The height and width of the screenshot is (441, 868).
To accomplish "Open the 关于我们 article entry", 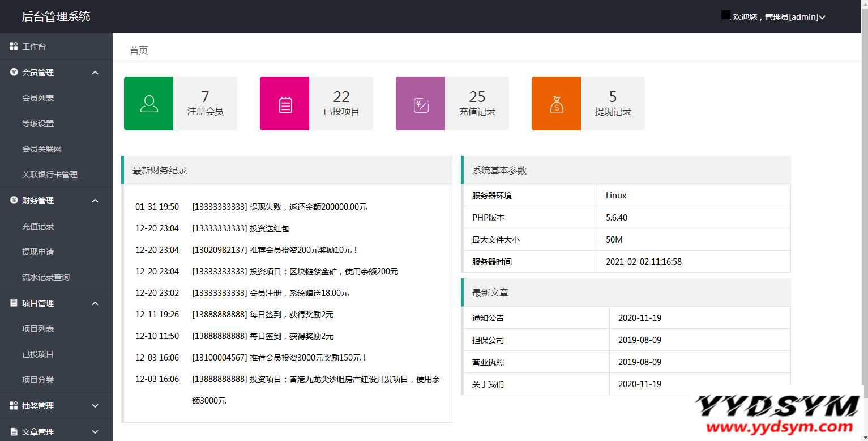I will pyautogui.click(x=488, y=384).
